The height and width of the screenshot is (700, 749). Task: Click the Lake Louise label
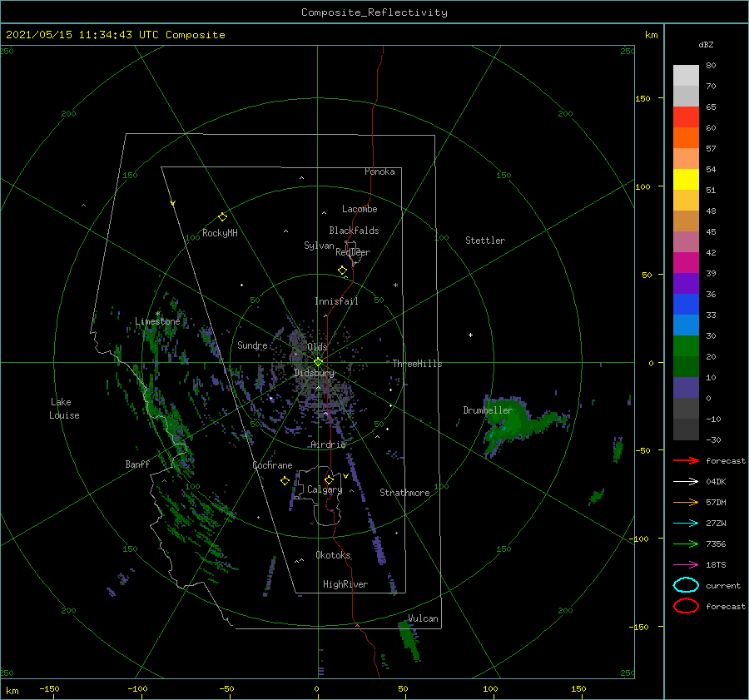(x=64, y=409)
